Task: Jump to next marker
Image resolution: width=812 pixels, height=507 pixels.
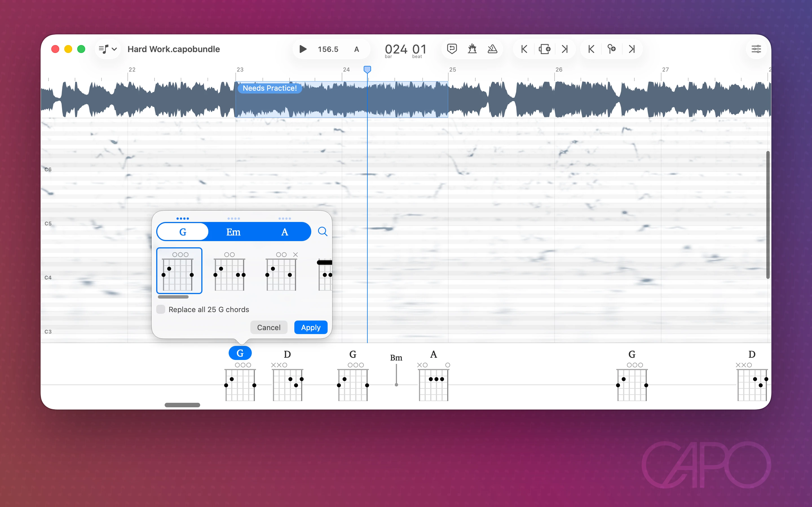Action: tap(632, 49)
